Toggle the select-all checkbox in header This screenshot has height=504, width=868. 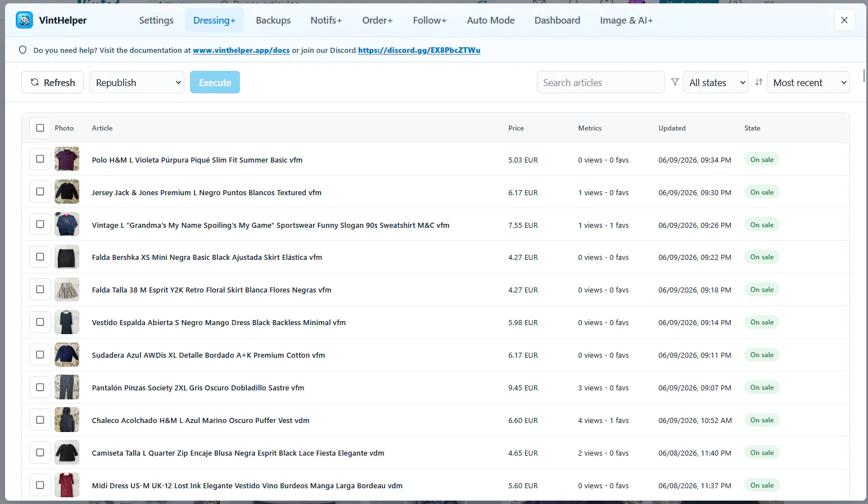pos(40,128)
